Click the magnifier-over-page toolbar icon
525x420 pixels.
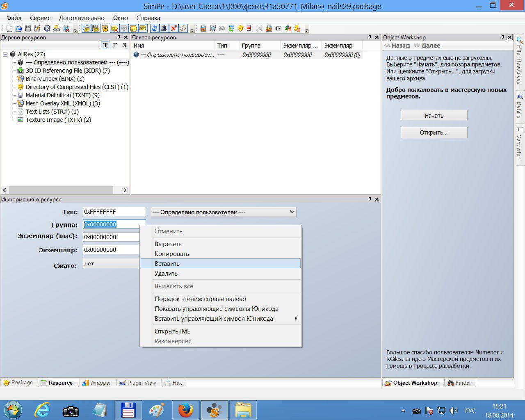point(212,28)
